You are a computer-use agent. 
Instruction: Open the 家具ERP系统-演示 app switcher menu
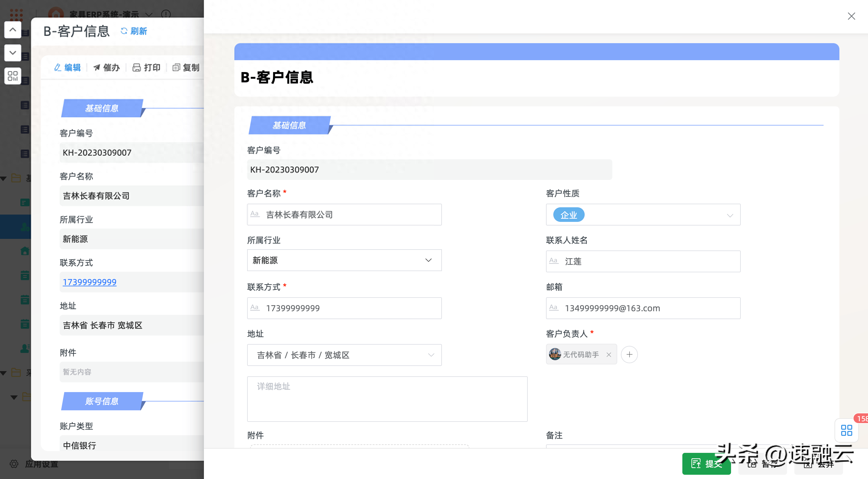pos(149,15)
